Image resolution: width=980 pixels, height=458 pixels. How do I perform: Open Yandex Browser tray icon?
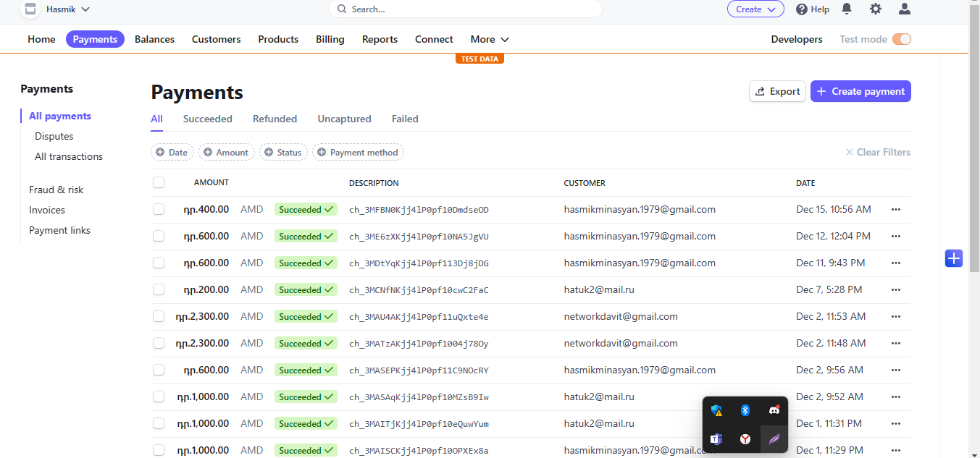745,438
